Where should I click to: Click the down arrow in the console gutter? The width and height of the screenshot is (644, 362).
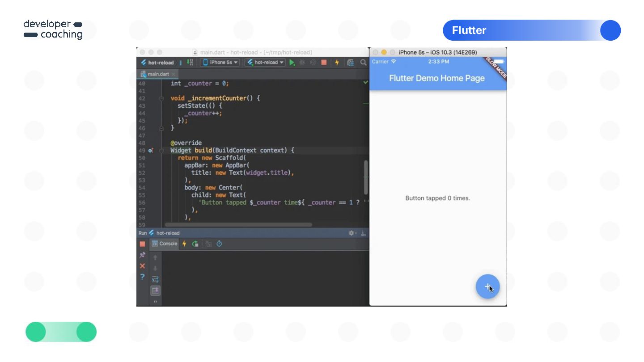pyautogui.click(x=155, y=269)
